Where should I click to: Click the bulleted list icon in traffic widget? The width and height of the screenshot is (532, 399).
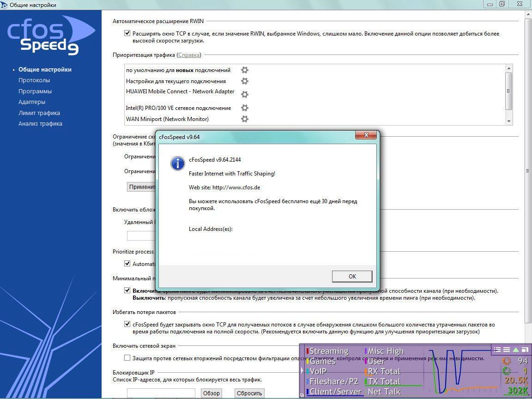pyautogui.click(x=497, y=350)
